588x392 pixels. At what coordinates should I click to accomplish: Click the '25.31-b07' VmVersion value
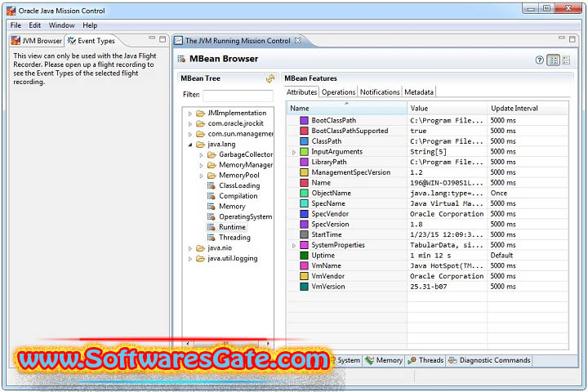pyautogui.click(x=428, y=287)
